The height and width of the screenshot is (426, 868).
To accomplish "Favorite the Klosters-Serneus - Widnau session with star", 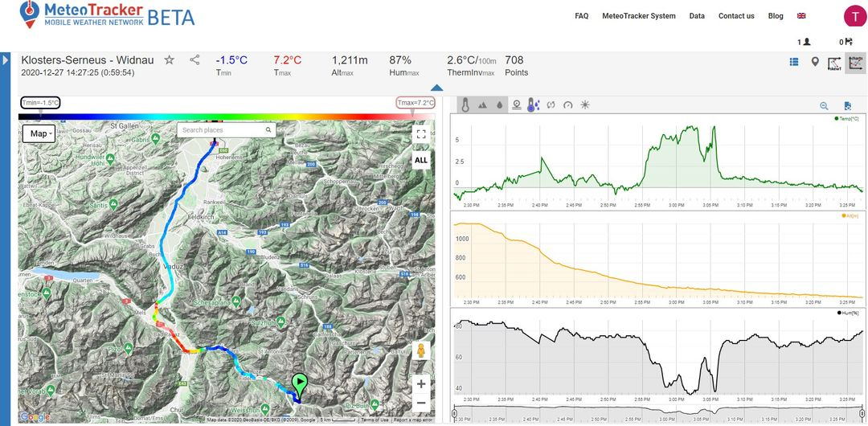I will (x=169, y=60).
